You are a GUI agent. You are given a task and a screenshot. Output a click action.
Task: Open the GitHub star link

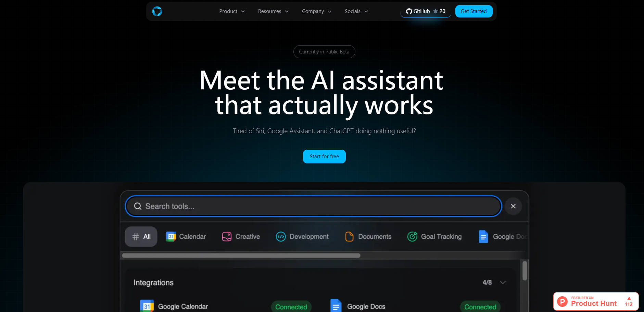click(426, 11)
